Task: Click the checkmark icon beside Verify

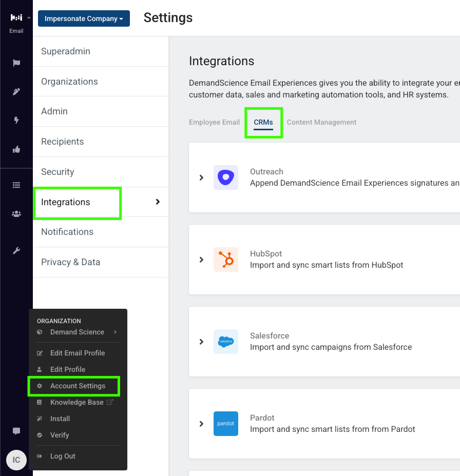Action: point(40,435)
